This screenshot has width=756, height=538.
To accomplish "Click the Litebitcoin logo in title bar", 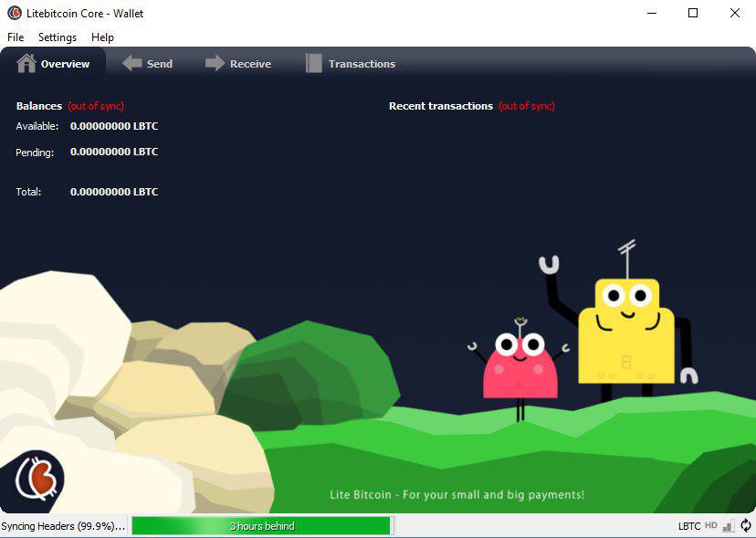I will coord(15,13).
